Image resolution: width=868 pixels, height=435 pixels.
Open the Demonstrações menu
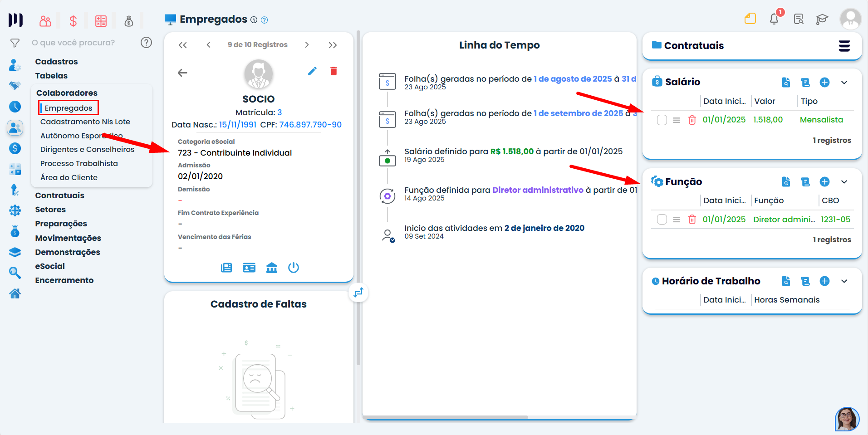[x=68, y=252]
